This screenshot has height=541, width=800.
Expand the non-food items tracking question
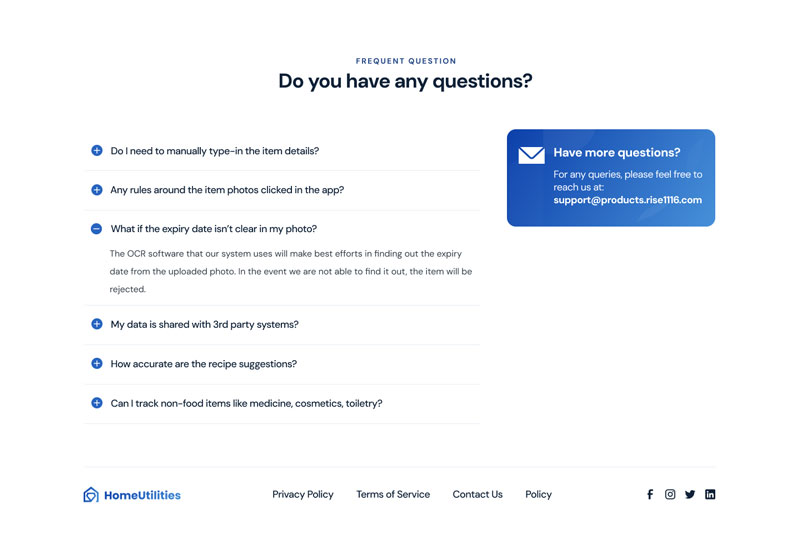pos(246,404)
